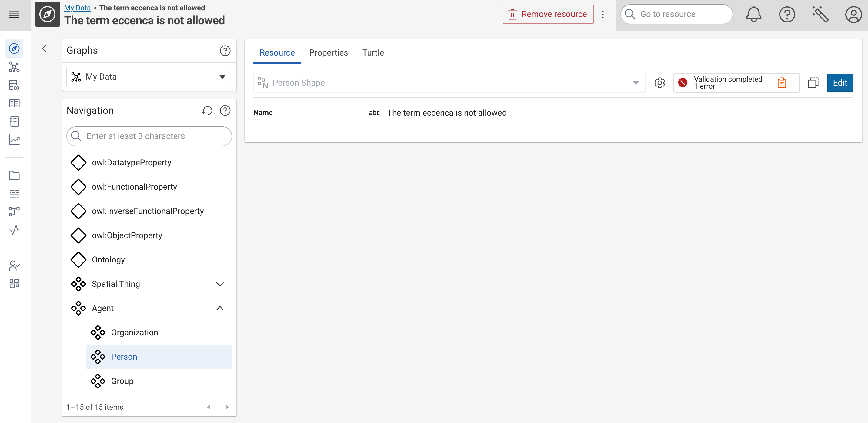
Task: Switch to the Turtle tab
Action: [x=373, y=52]
